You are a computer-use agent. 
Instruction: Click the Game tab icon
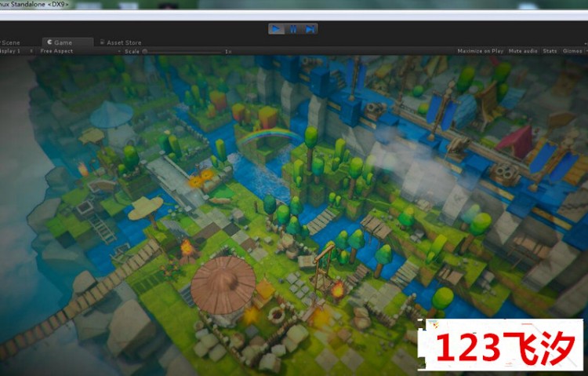click(x=49, y=42)
